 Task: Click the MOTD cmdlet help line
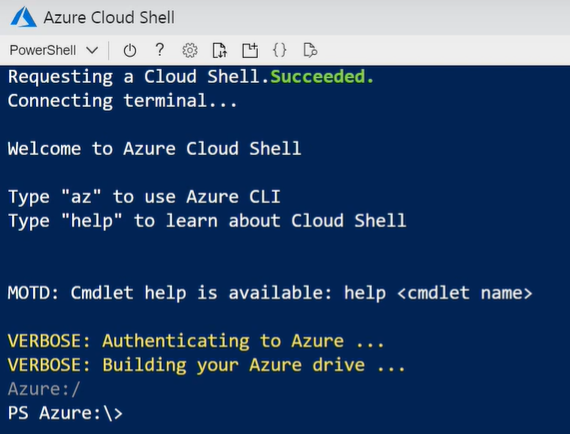(270, 293)
